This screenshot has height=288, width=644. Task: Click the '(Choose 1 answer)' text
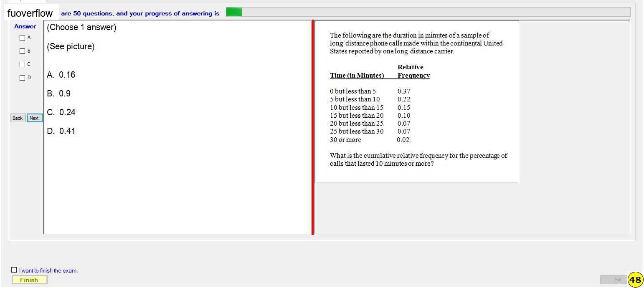tap(81, 28)
